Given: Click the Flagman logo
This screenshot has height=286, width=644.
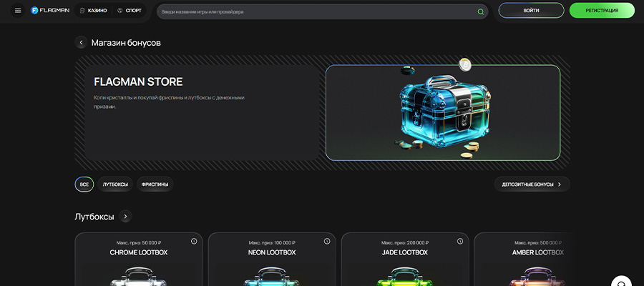Looking at the screenshot, I should click(49, 11).
